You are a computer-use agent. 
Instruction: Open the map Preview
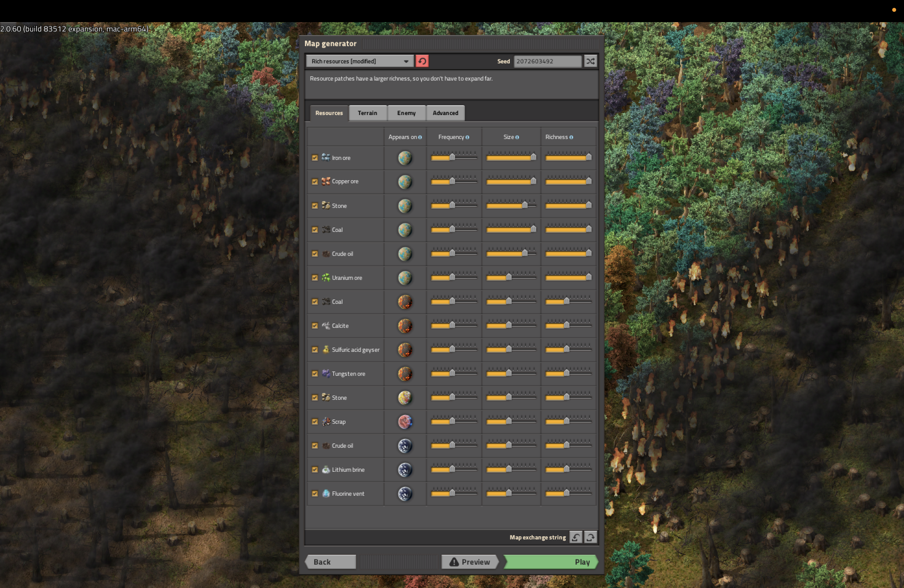[470, 562]
